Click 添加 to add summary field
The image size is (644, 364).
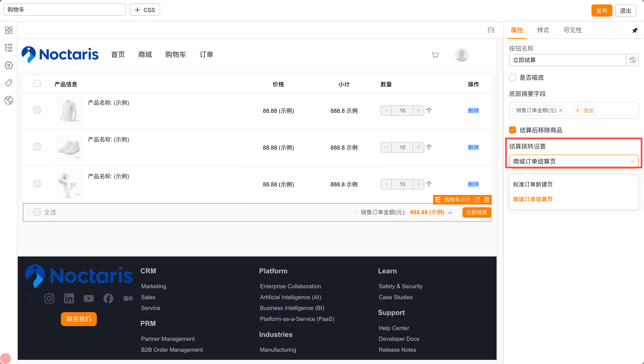coord(584,111)
